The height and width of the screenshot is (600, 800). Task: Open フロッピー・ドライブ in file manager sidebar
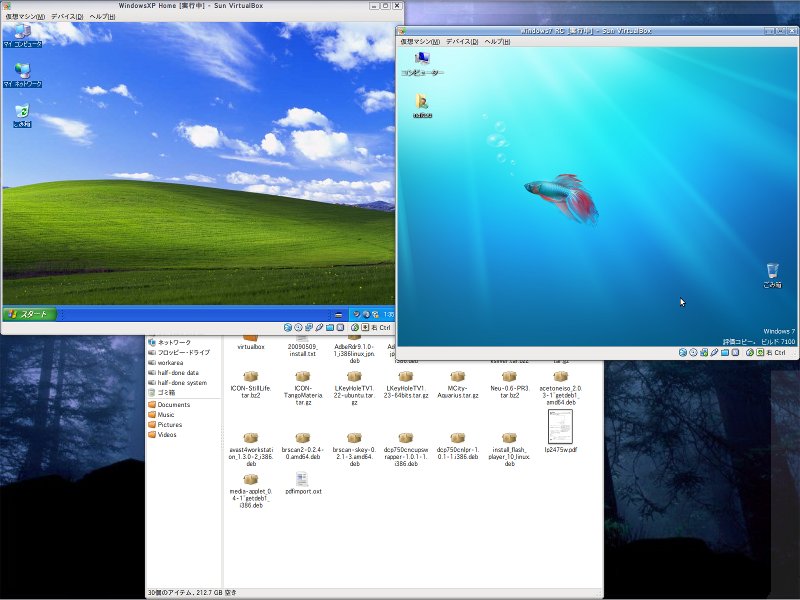pos(179,353)
